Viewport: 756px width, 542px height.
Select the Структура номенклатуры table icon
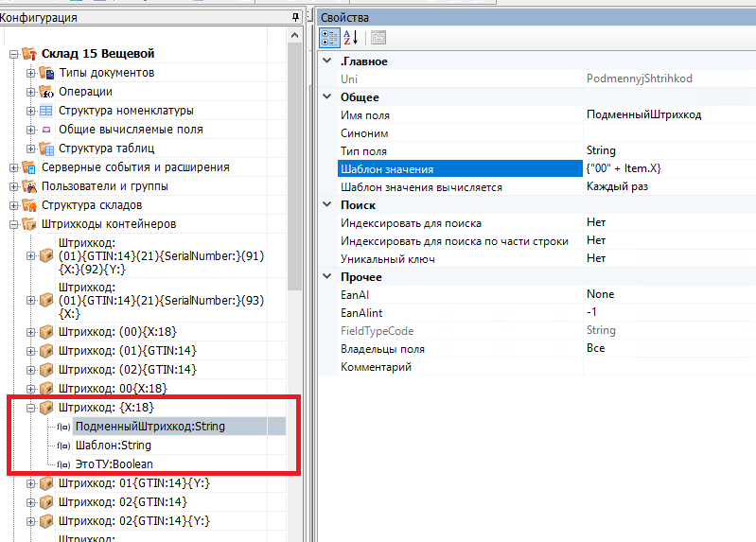[x=45, y=111]
